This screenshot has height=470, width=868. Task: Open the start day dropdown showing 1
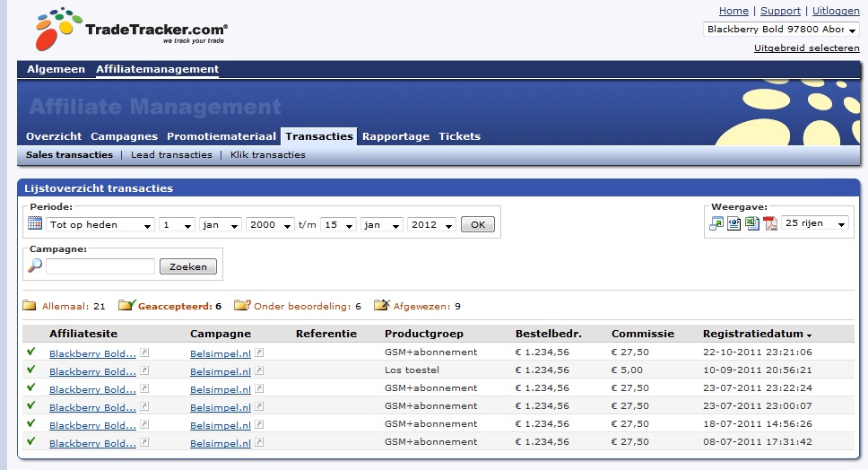(x=177, y=224)
